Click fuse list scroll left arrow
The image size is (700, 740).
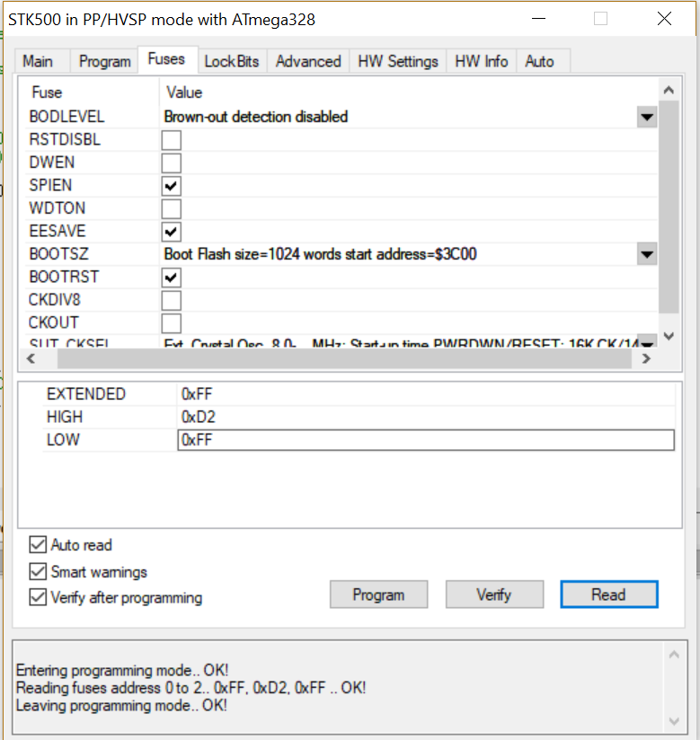pos(31,358)
